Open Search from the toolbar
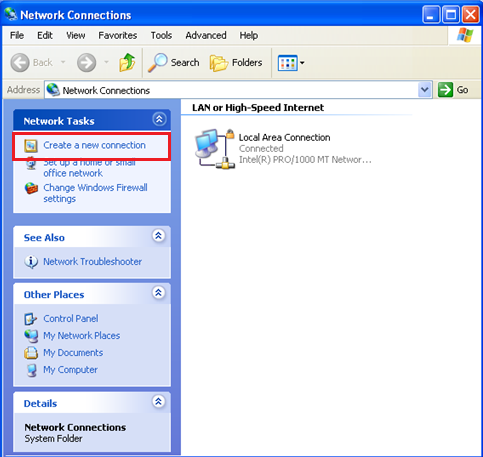483x457 pixels. click(x=174, y=62)
